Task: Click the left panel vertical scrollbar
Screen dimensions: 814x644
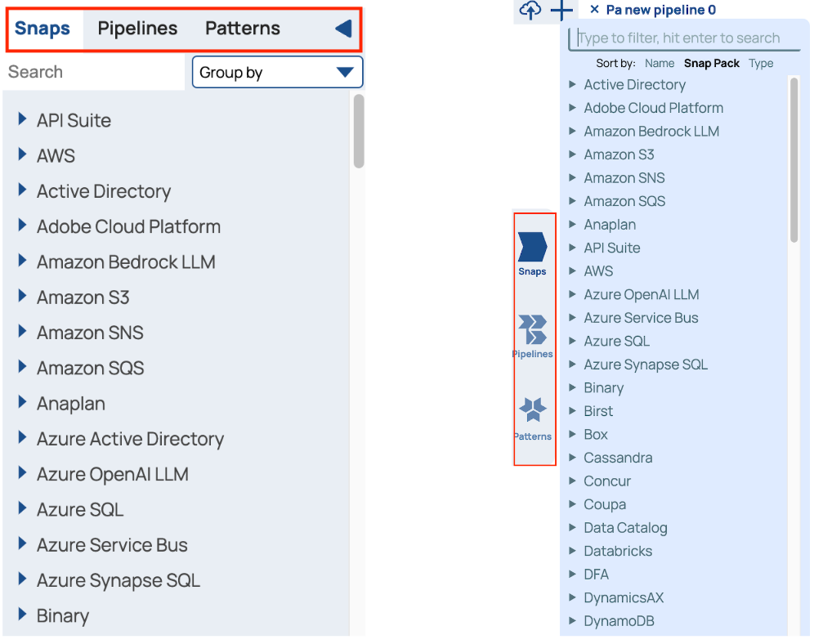Action: tap(359, 131)
